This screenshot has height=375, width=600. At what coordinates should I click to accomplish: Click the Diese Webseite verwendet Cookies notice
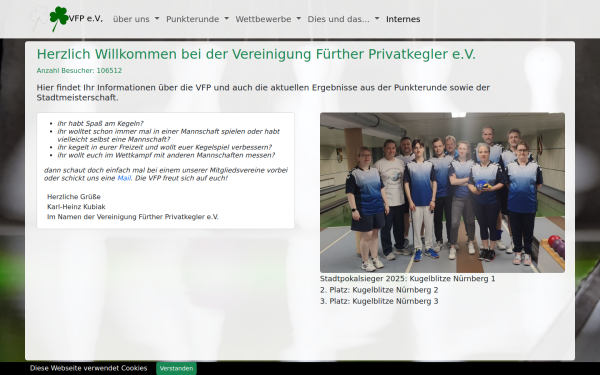point(88,368)
